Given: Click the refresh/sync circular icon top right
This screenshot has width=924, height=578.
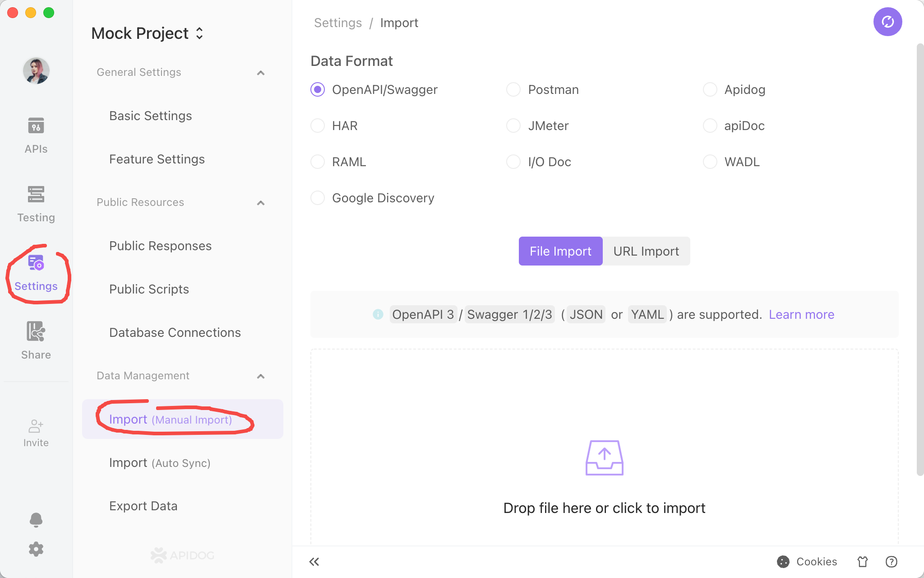Looking at the screenshot, I should point(887,22).
